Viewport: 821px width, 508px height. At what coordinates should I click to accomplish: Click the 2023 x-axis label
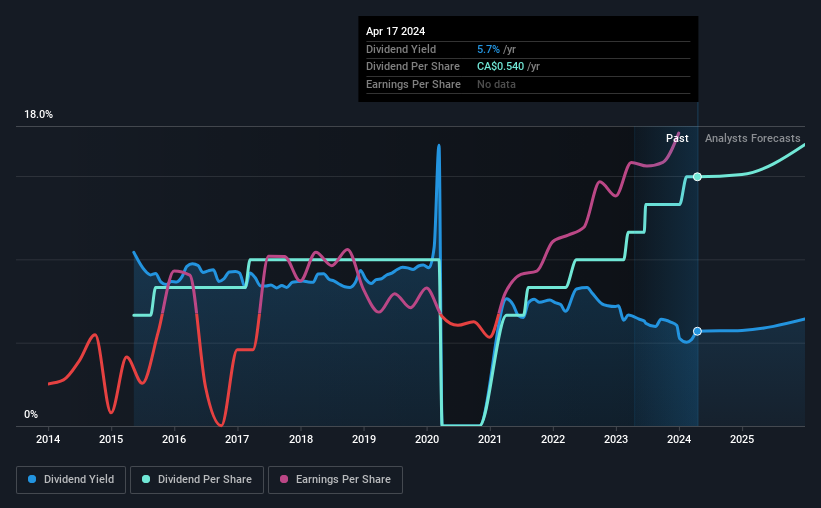[x=616, y=439]
